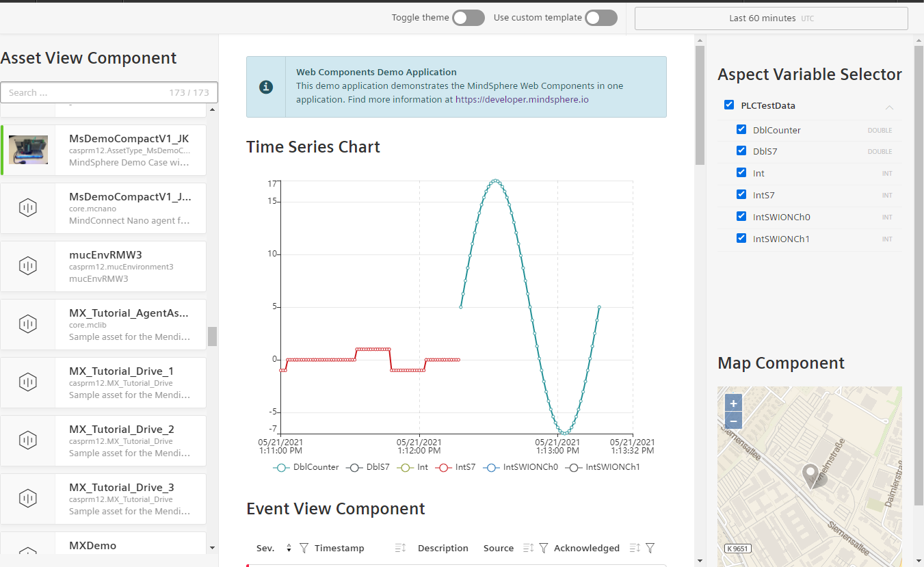This screenshot has width=924, height=567.
Task: Click the K 9651 road label on map
Action: (737, 549)
